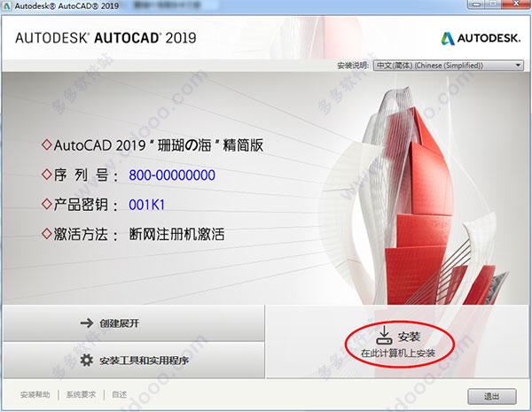This screenshot has height=412, width=532.
Task: Click the 安装说明 label
Action: click(353, 66)
